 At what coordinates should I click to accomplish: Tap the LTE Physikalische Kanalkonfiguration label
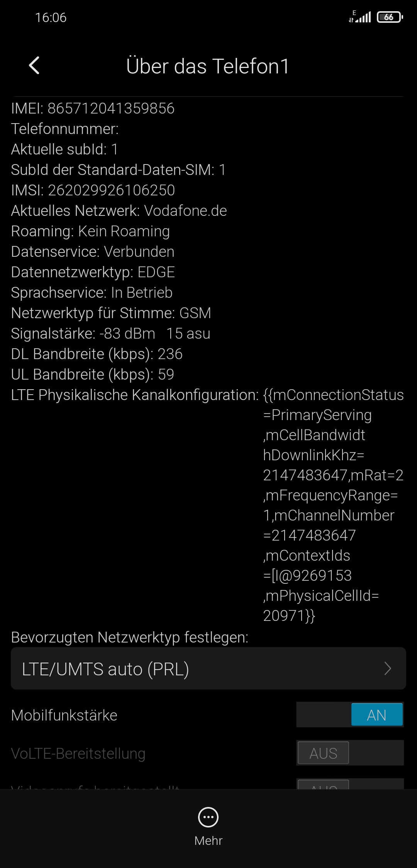coord(134,395)
